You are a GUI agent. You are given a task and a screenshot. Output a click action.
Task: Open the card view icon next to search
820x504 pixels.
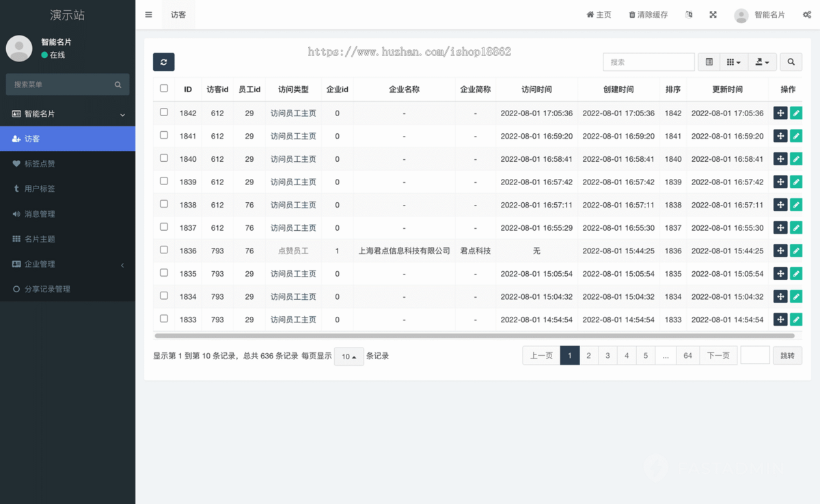click(x=708, y=61)
